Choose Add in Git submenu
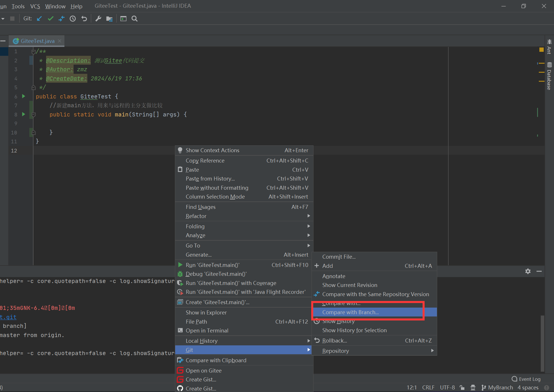 (x=374, y=266)
